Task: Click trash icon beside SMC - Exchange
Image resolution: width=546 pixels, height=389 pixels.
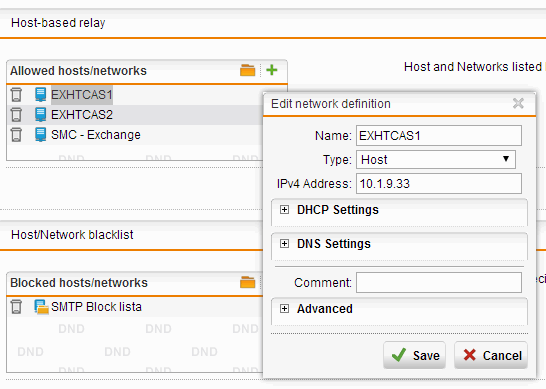Action: click(x=16, y=135)
